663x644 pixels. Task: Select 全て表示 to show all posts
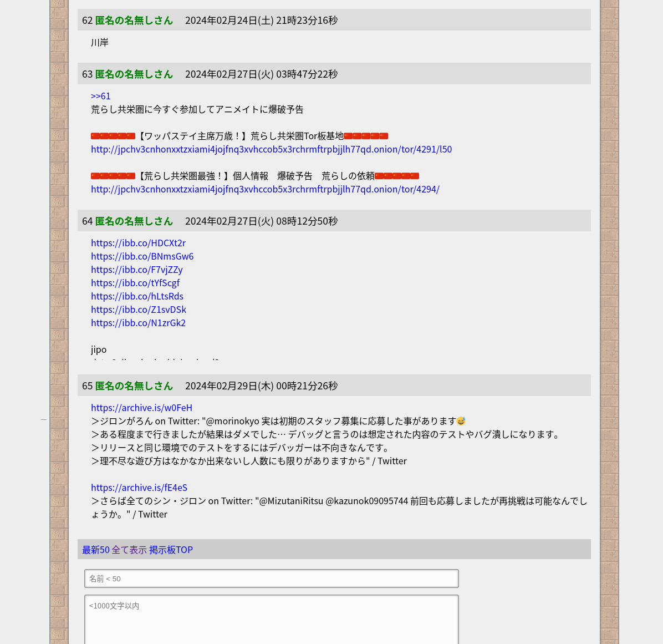129,550
